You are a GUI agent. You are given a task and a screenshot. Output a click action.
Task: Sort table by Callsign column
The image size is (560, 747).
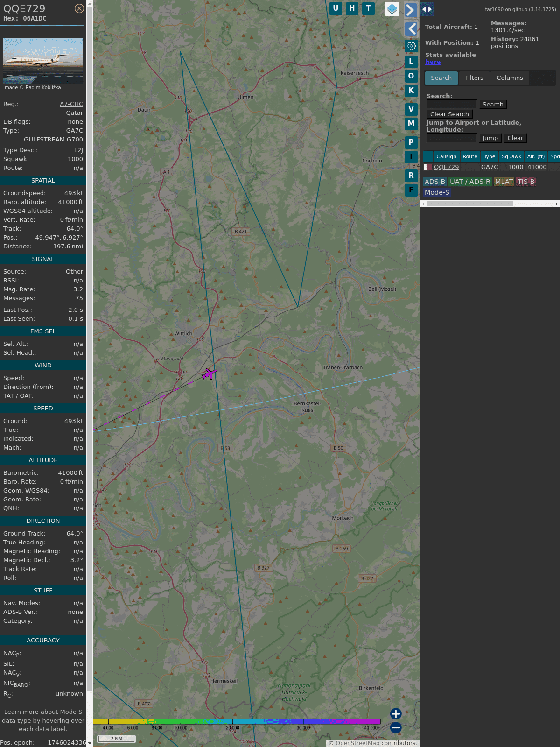pos(446,156)
